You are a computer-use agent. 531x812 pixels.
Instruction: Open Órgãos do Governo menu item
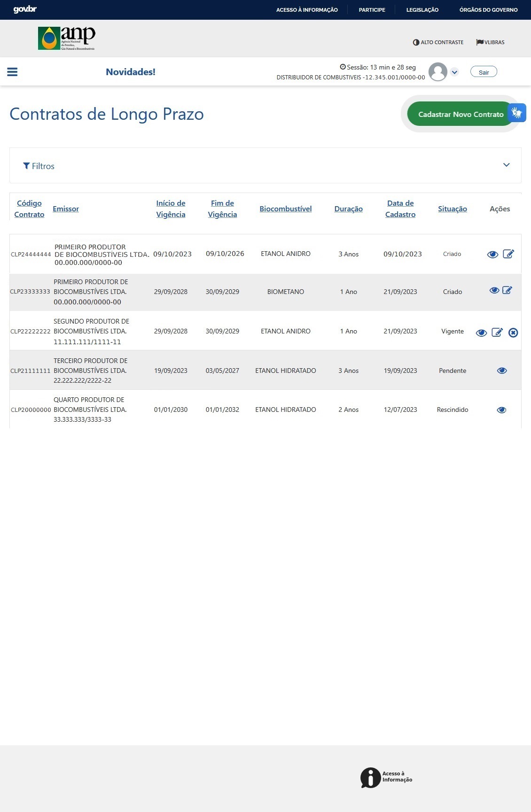point(488,10)
